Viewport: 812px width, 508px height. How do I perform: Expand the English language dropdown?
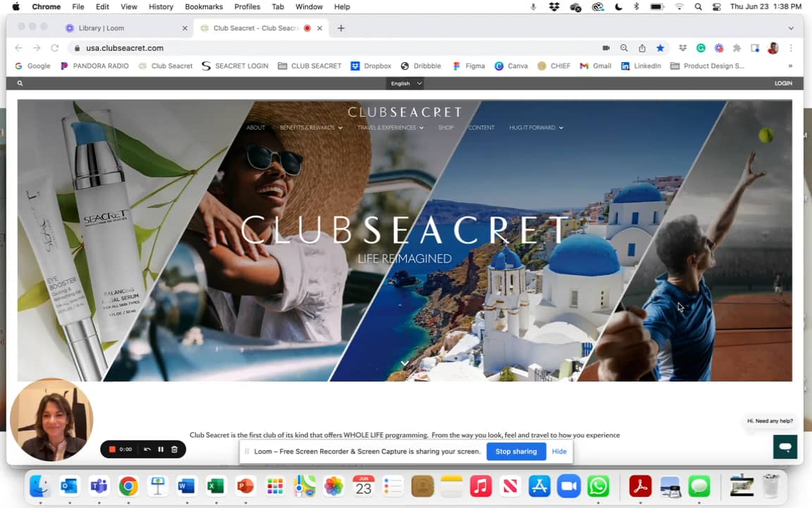pos(405,83)
